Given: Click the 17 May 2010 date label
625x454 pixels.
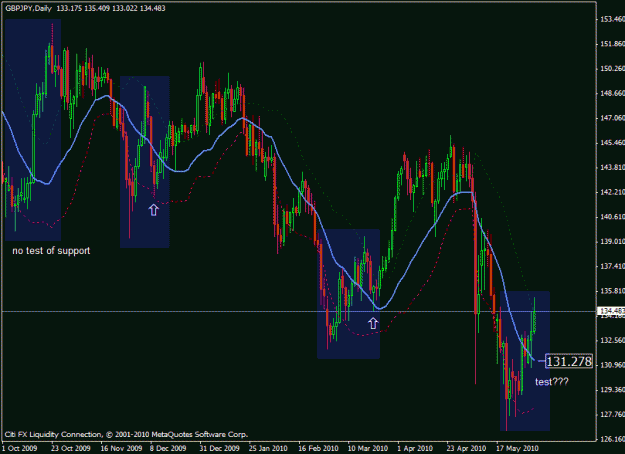Looking at the screenshot, I should (517, 448).
